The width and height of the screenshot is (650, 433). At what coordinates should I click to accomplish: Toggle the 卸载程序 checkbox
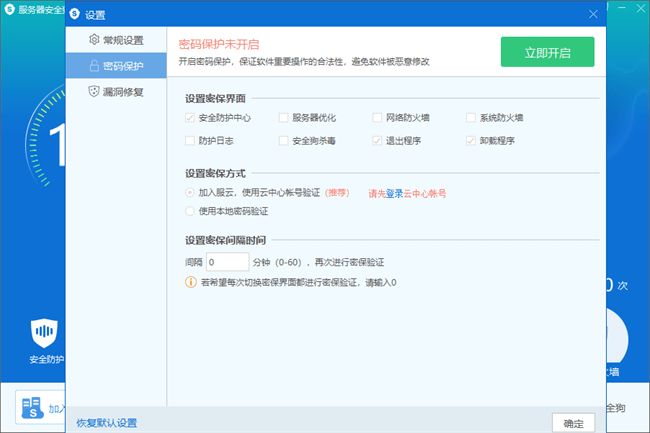tap(471, 141)
